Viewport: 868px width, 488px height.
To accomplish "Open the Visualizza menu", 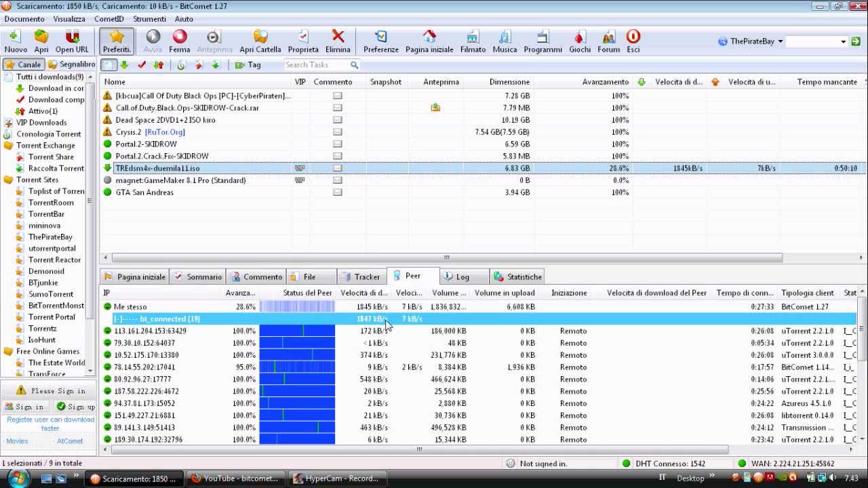I will [x=69, y=19].
